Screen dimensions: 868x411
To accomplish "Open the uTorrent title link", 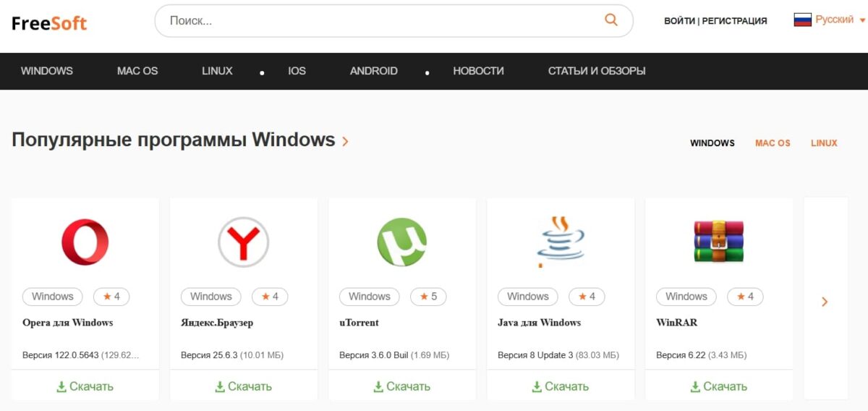I will [359, 323].
